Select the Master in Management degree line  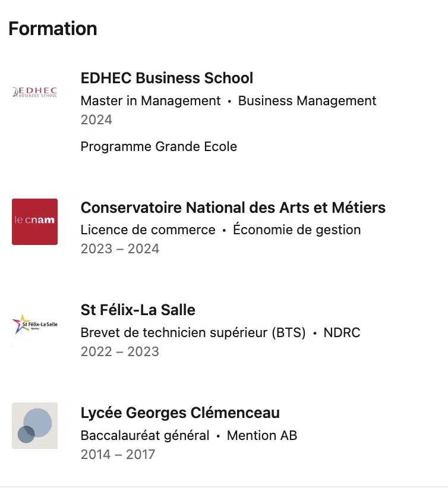(x=150, y=101)
